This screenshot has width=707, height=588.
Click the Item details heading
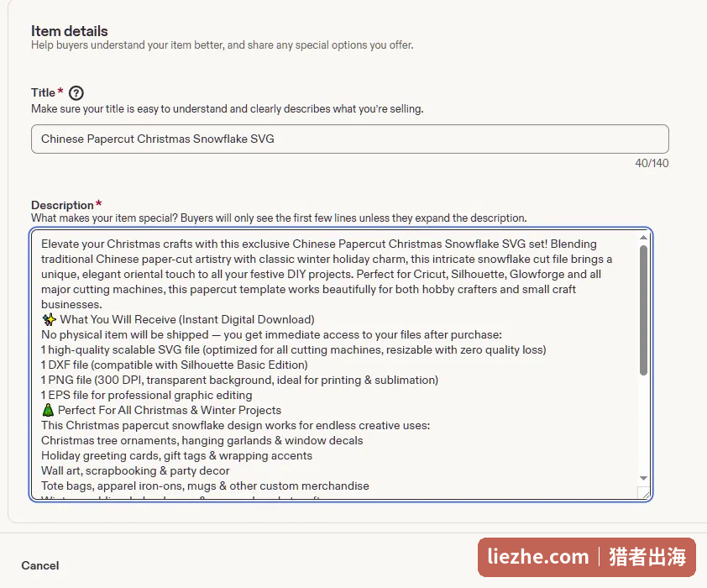pos(70,31)
